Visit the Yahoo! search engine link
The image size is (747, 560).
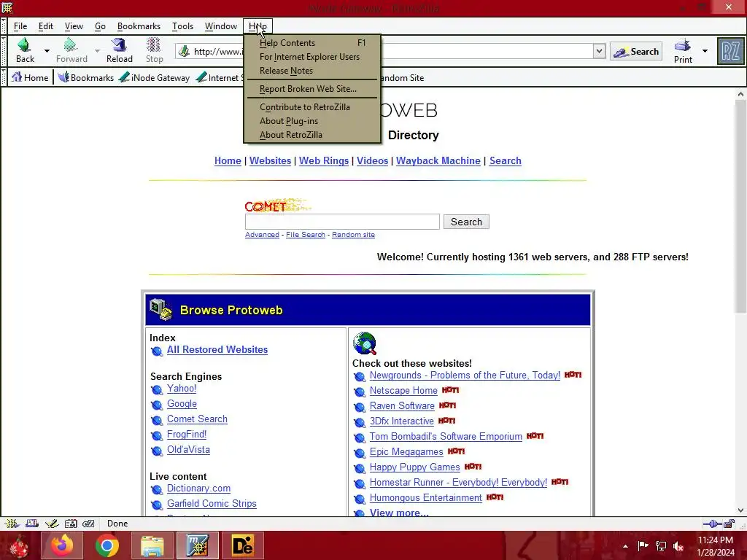(182, 389)
